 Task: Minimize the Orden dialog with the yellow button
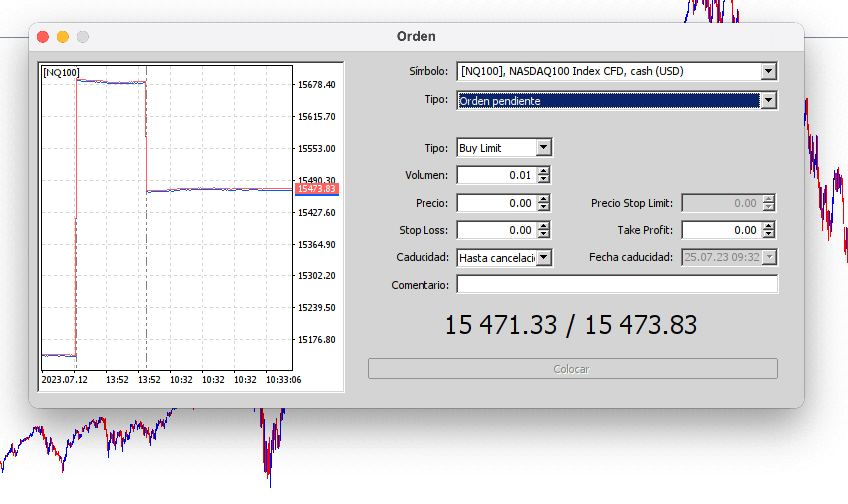pyautogui.click(x=63, y=37)
